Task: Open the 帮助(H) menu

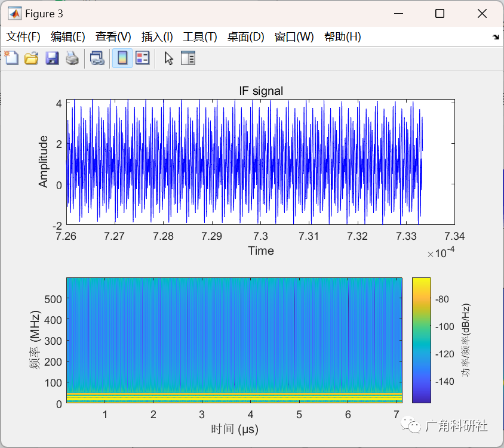Action: (x=343, y=37)
